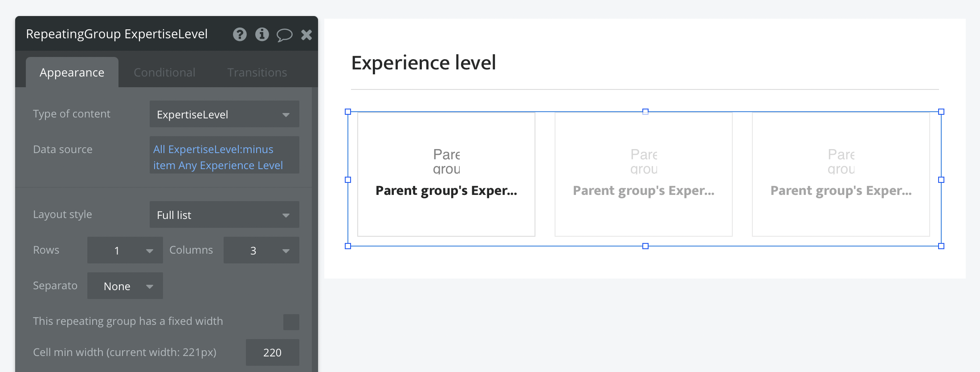Image resolution: width=980 pixels, height=372 pixels.
Task: Open the Transitions tab
Action: click(257, 73)
